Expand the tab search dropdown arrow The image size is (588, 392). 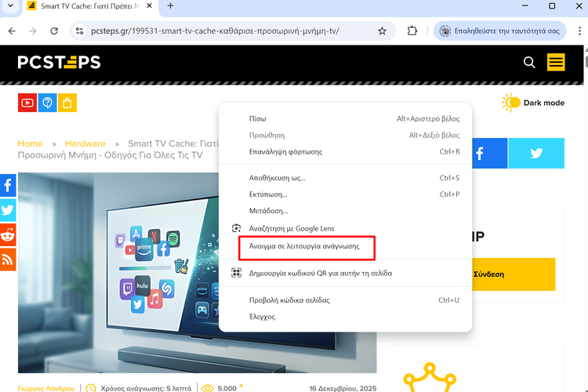point(10,6)
